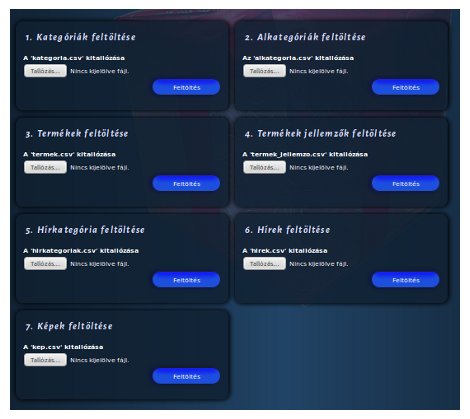This screenshot has width=470, height=419.
Task: Click Feltöltés under Termékek feltöltése
Action: [186, 184]
